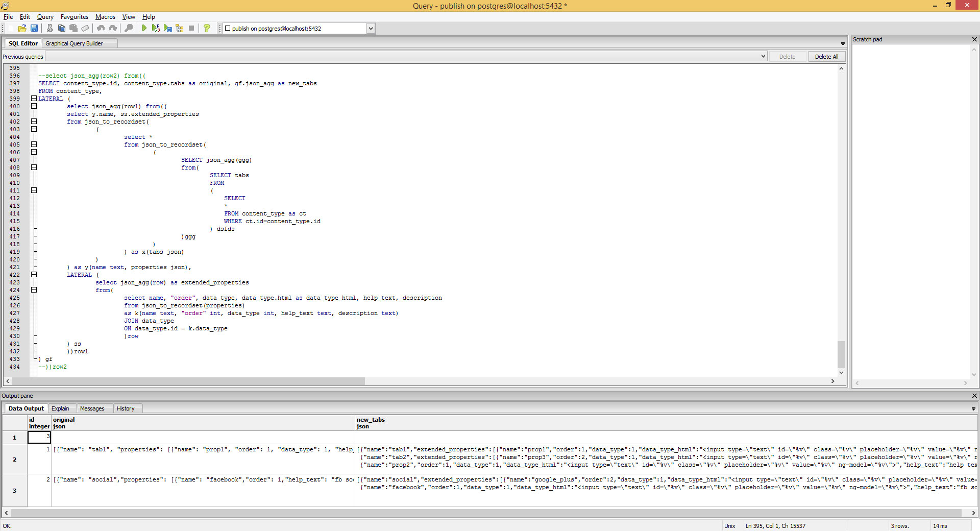Viewport: 980px width, 531px height.
Task: Execute pgScript icon
Action: (x=156, y=28)
